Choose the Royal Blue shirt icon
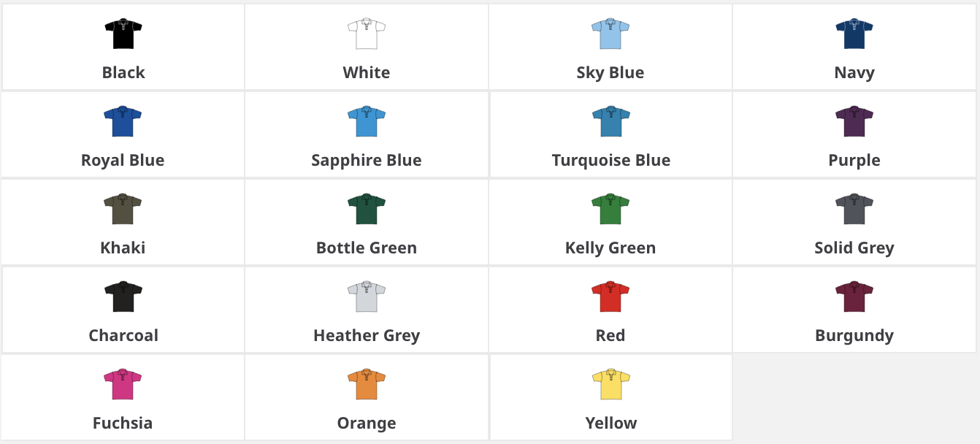 123,122
